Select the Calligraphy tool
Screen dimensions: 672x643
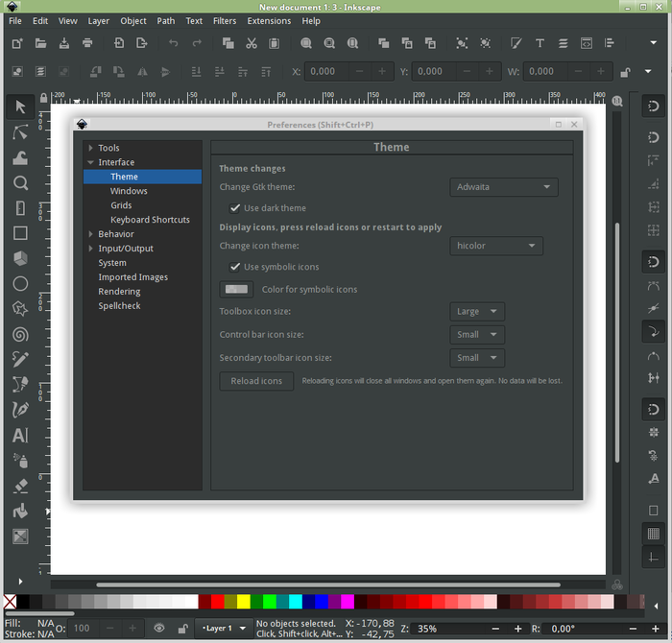point(20,410)
